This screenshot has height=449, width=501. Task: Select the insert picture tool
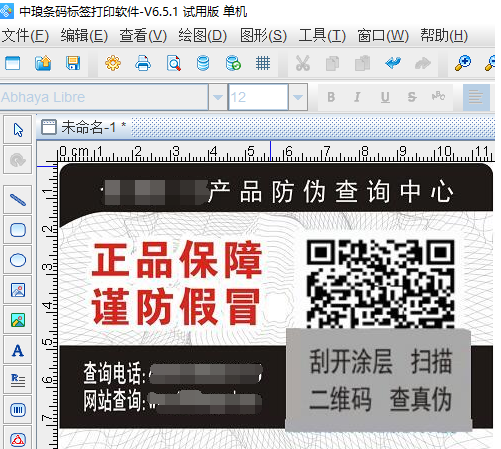[18, 290]
